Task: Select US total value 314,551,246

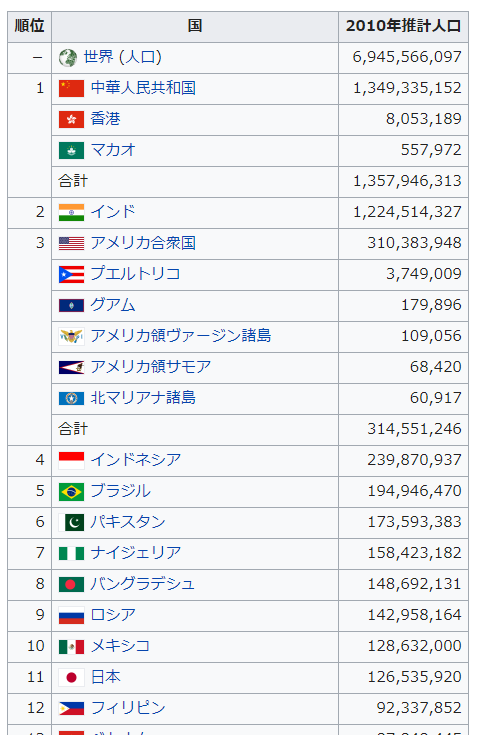Action: tap(414, 429)
